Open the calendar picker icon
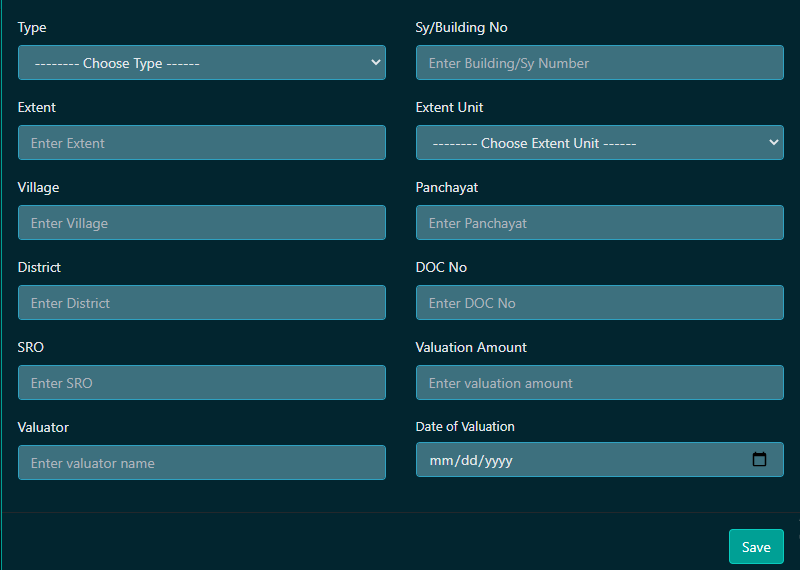 pyautogui.click(x=759, y=459)
